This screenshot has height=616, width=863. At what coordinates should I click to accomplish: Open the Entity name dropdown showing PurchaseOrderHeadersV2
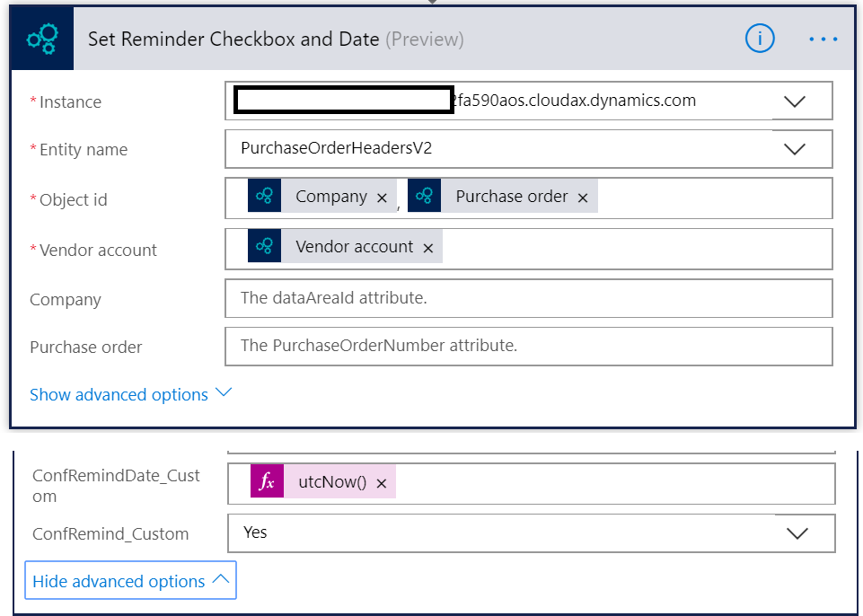pos(794,148)
